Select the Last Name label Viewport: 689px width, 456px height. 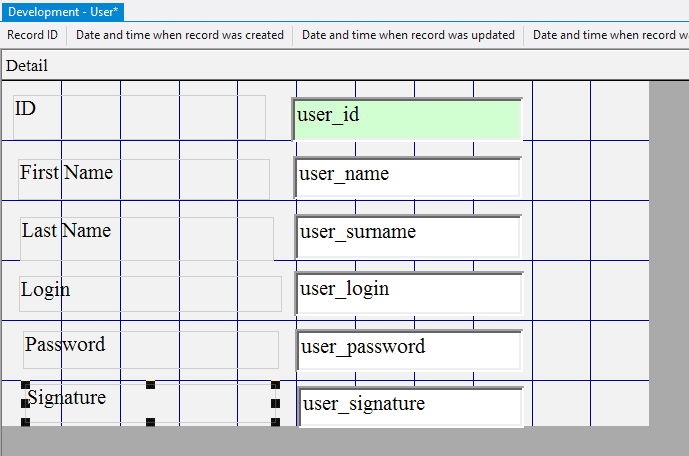coord(66,230)
